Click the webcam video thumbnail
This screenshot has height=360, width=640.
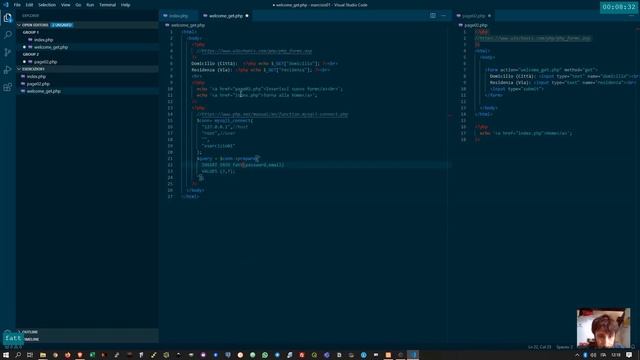[603, 328]
